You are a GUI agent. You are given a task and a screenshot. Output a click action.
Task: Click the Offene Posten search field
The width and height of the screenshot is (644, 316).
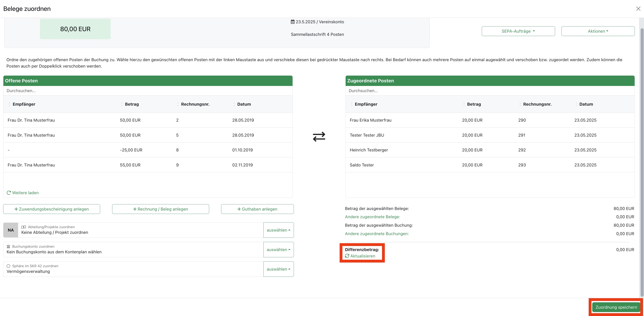click(148, 91)
